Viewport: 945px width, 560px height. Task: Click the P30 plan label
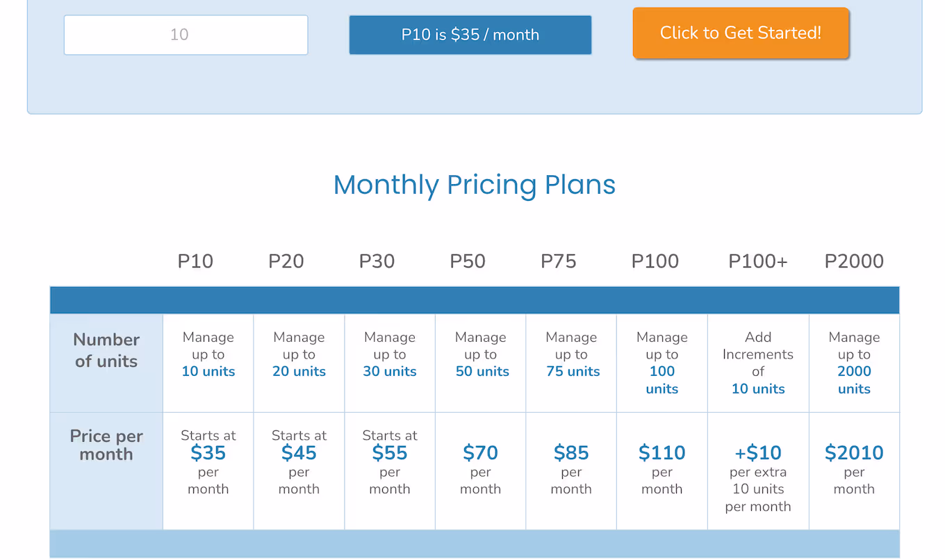tap(377, 261)
